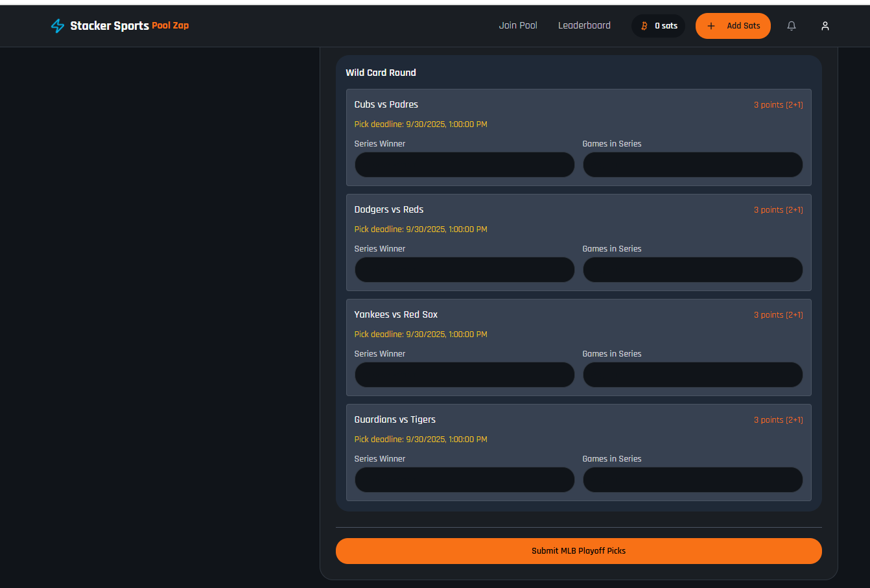Open Series Winner dropdown for Guardians vs Tigers

coord(464,480)
